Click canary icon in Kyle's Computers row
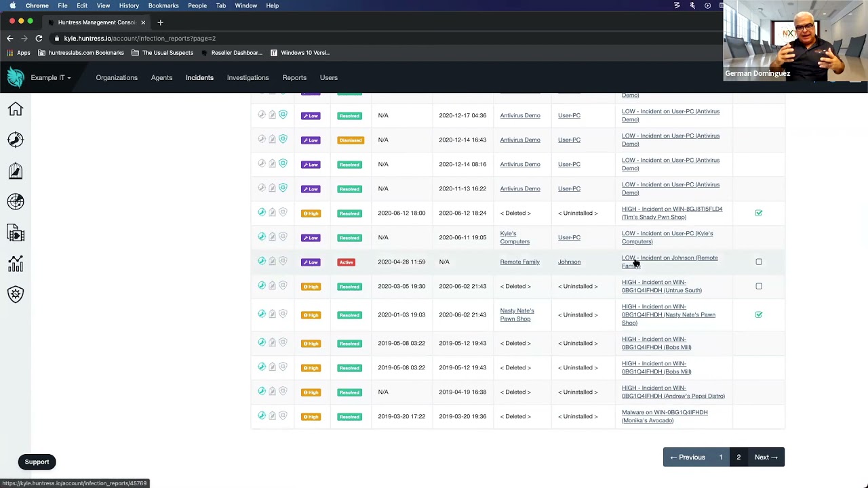Image resolution: width=868 pixels, height=488 pixels. coord(273,237)
